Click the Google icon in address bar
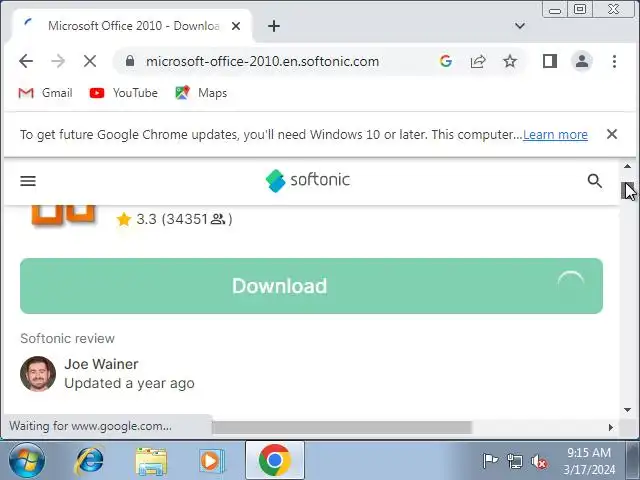This screenshot has width=640, height=480. click(446, 61)
